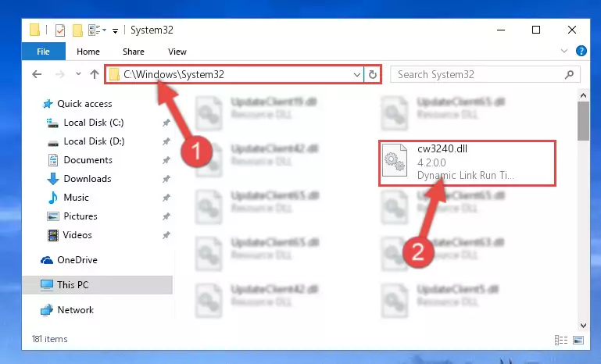This screenshot has width=601, height=364.
Task: Open Help with the blue question mark icon
Action: 581,51
